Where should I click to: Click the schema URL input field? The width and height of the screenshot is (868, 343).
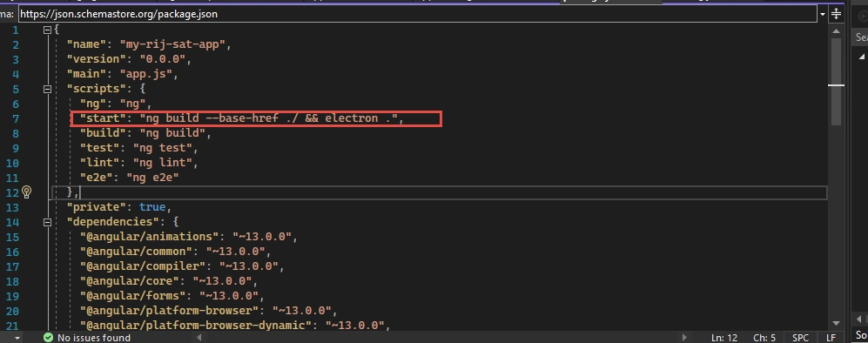tap(418, 14)
